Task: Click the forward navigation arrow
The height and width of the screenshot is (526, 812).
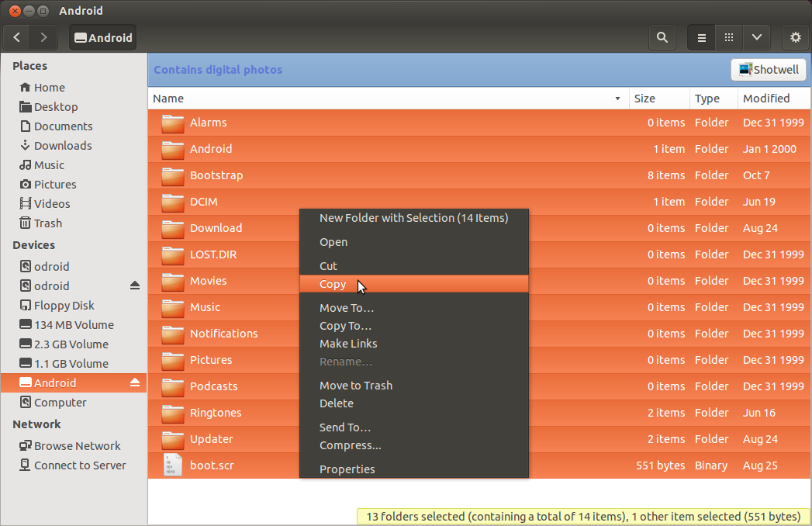Action: 43,36
